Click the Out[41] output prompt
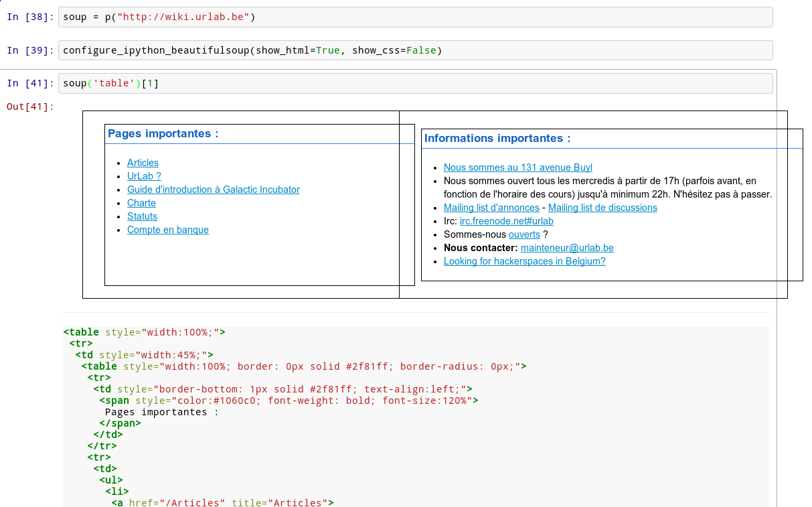The height and width of the screenshot is (507, 812). pyautogui.click(x=30, y=106)
